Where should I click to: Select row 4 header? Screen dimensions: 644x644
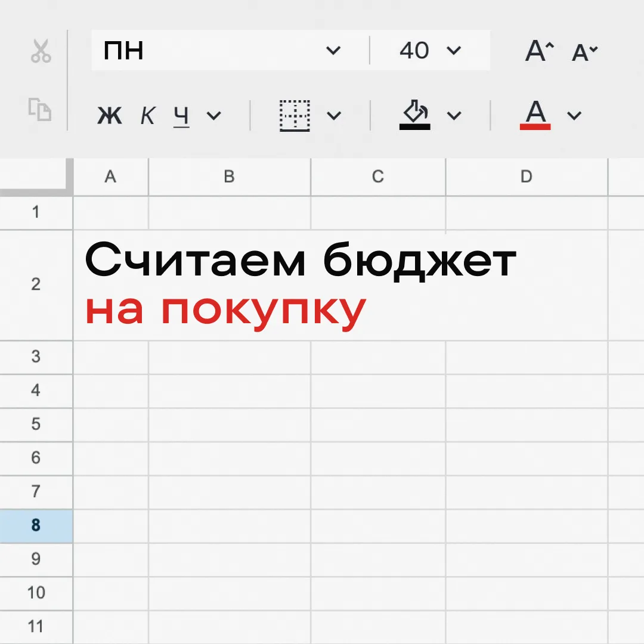[36, 391]
